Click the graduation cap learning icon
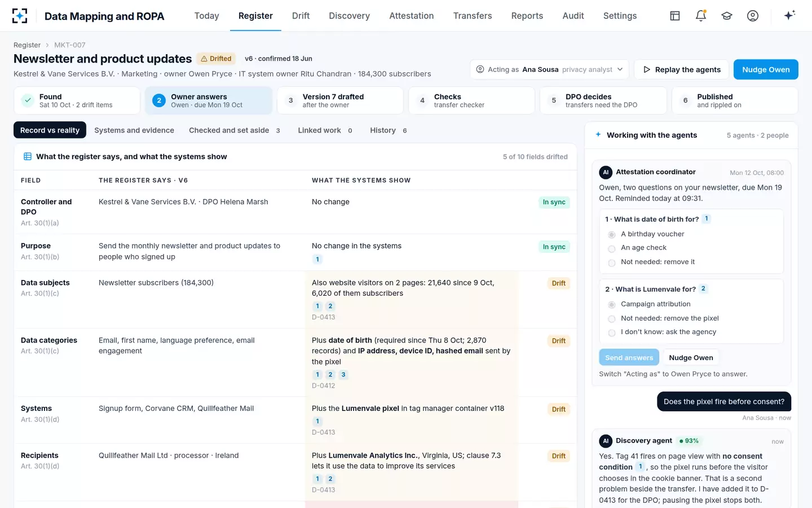 (x=727, y=16)
